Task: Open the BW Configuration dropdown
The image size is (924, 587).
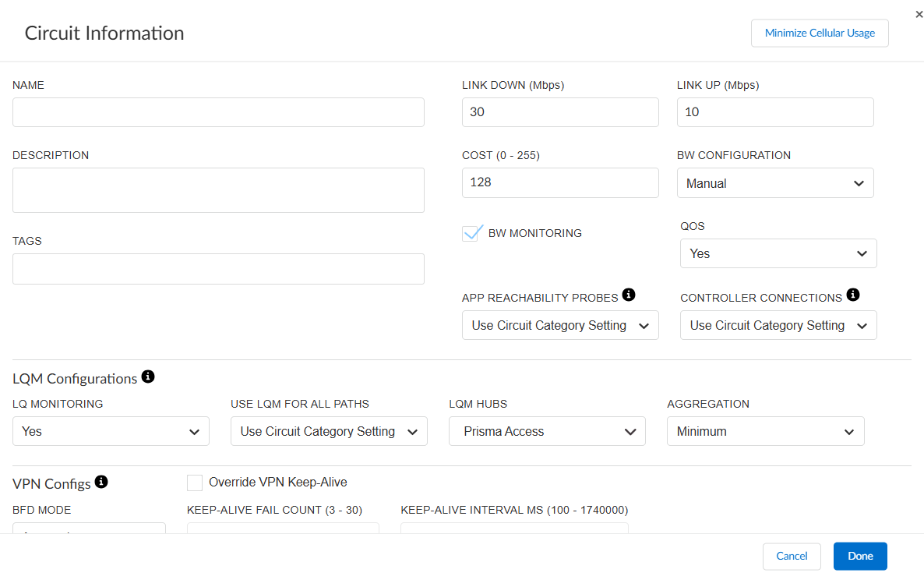Action: [775, 183]
